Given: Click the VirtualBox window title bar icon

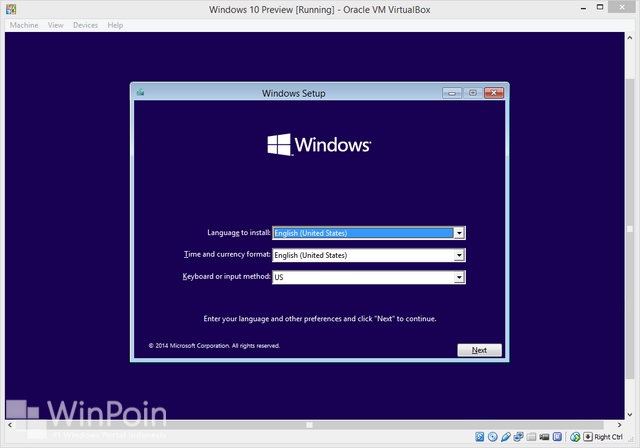Looking at the screenshot, I should 11,9.
